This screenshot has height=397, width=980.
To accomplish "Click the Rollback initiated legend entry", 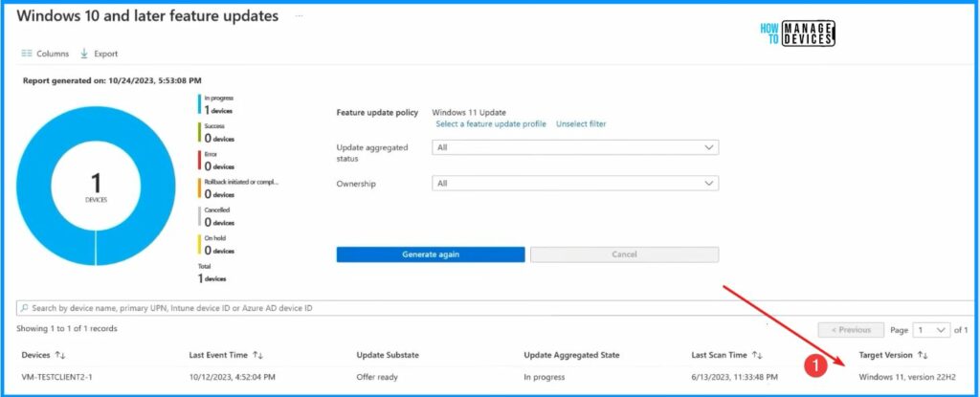I will point(238,188).
